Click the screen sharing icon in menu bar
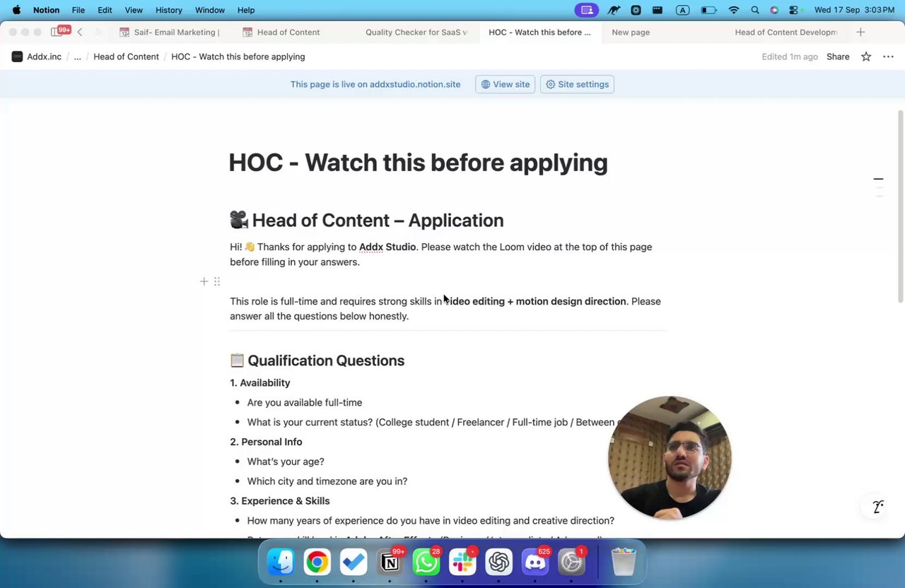 (x=586, y=10)
